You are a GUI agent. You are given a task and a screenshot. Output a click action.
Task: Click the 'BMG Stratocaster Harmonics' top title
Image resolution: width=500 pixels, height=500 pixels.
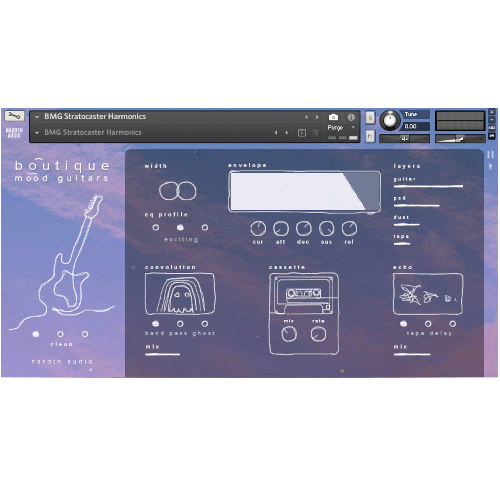pos(95,116)
